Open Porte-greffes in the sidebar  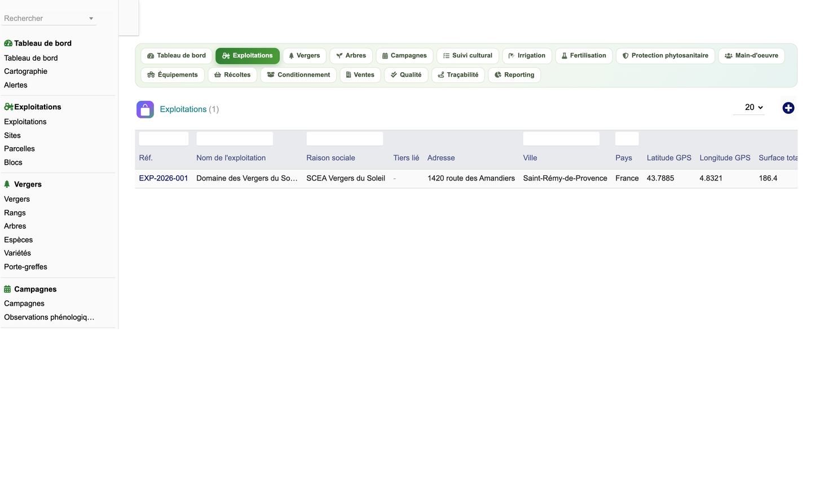click(x=26, y=267)
